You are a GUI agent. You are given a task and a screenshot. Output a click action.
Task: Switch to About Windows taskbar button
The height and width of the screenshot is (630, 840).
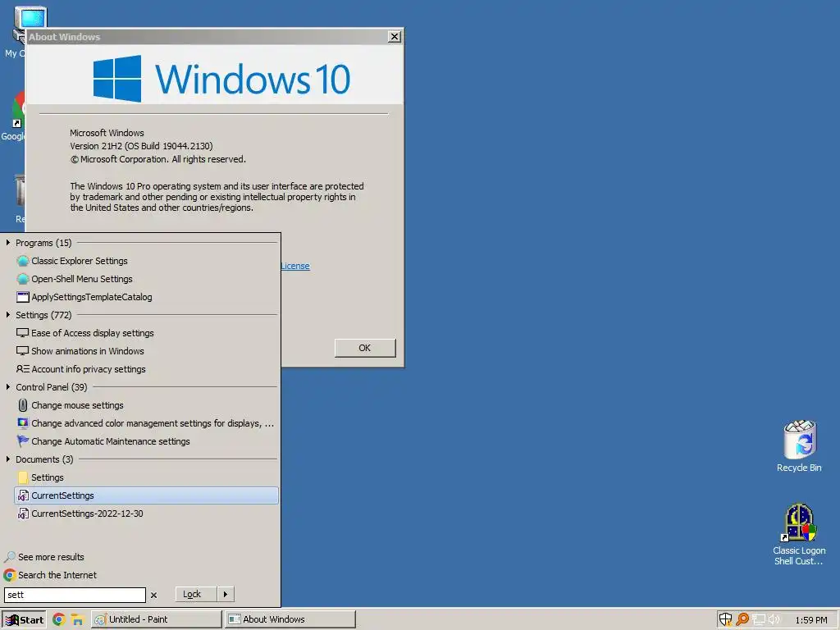(x=290, y=619)
